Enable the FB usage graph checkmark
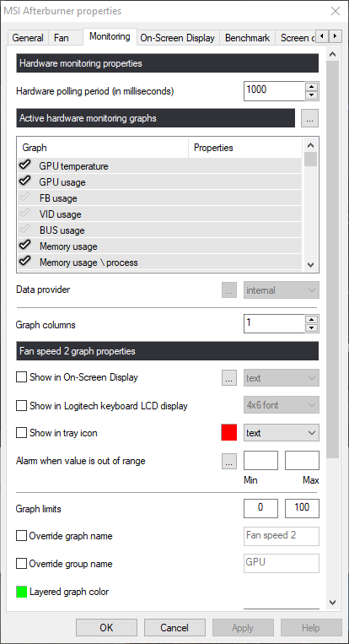This screenshot has width=349, height=644. [25, 198]
